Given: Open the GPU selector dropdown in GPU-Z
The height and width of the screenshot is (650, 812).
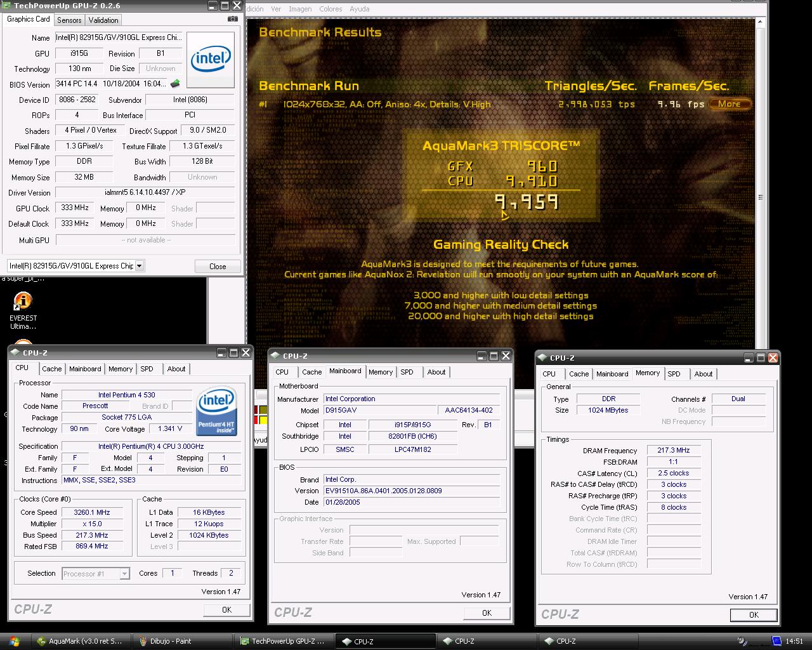Looking at the screenshot, I should click(x=140, y=266).
